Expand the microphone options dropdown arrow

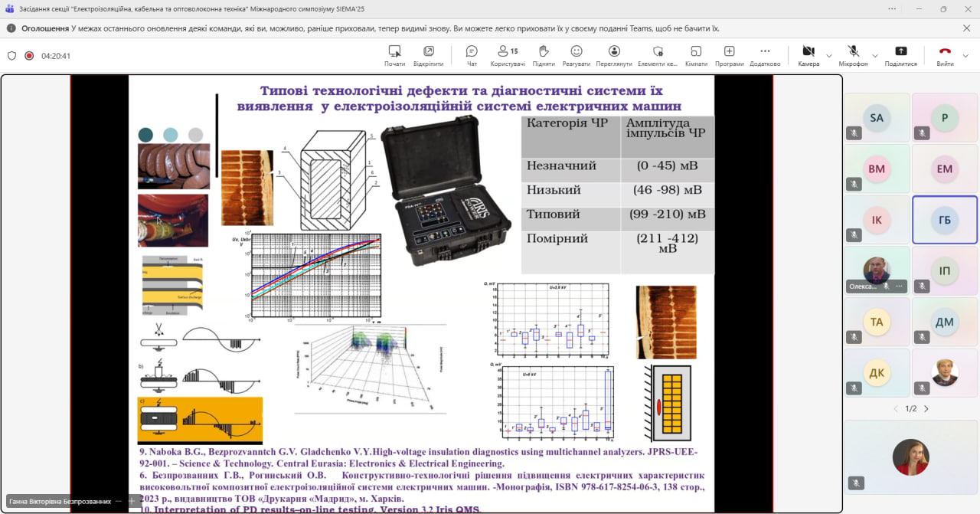pos(875,56)
